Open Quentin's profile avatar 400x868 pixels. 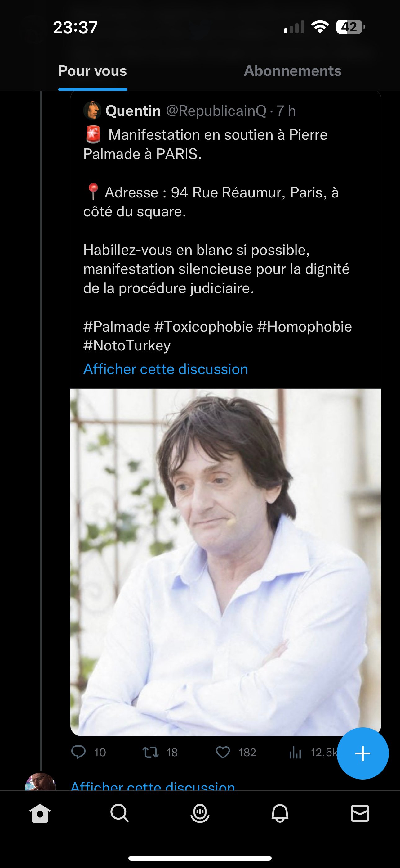coord(92,111)
